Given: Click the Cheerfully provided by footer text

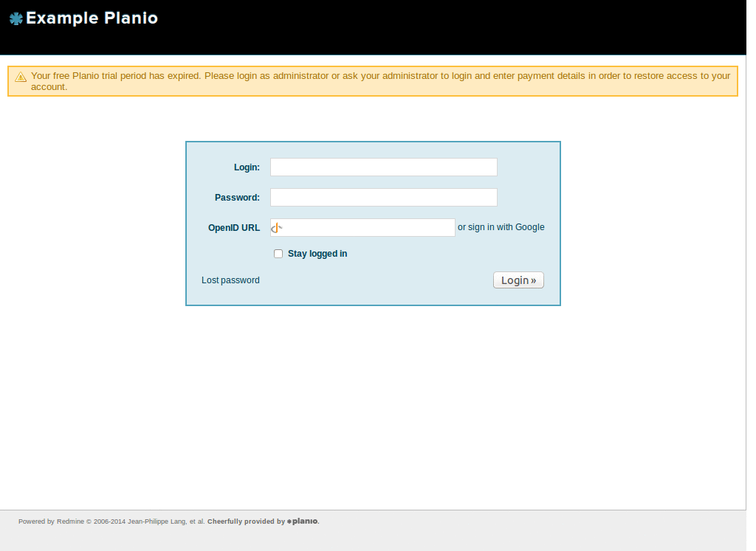Looking at the screenshot, I should (247, 521).
